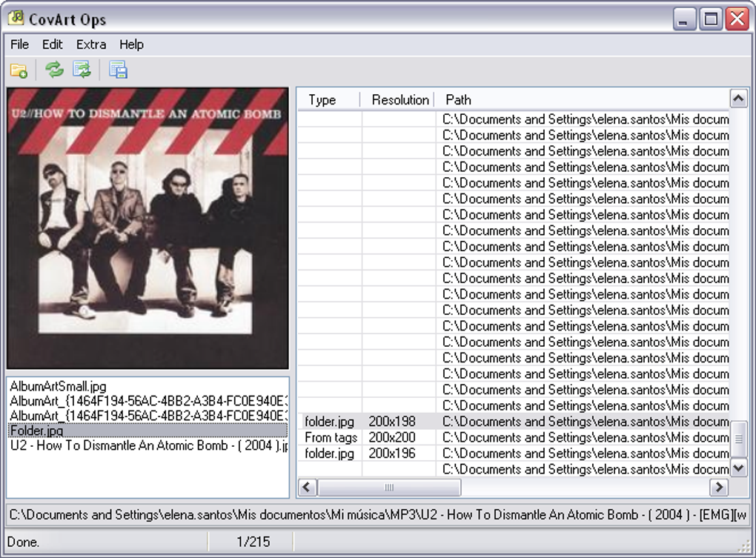
Task: Click the blue windows layout toolbar icon
Action: (x=118, y=70)
